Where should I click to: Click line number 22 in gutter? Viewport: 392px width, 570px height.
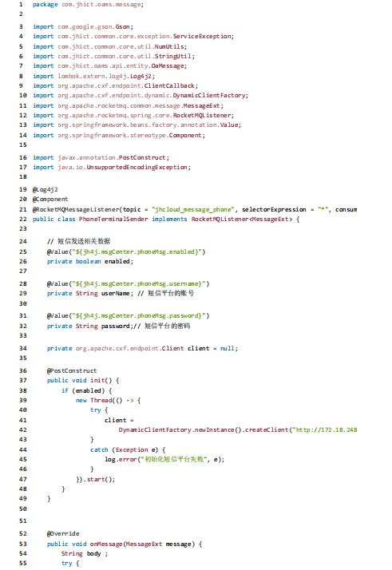[x=23, y=220]
